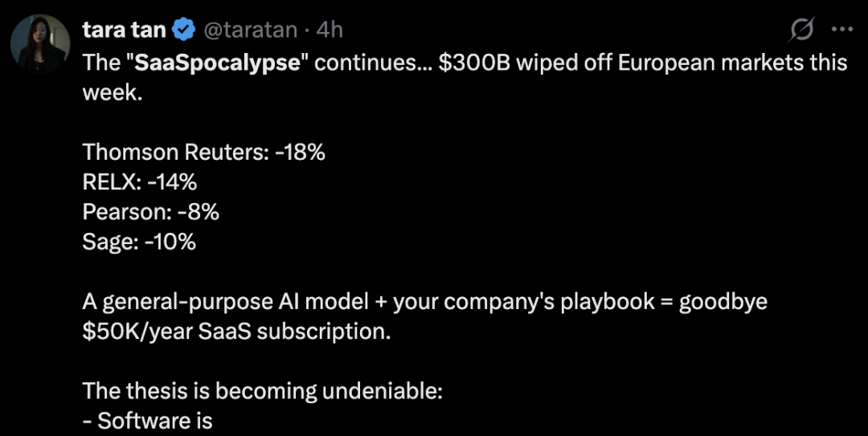Click the truncated "- Software is" line

tap(148, 420)
